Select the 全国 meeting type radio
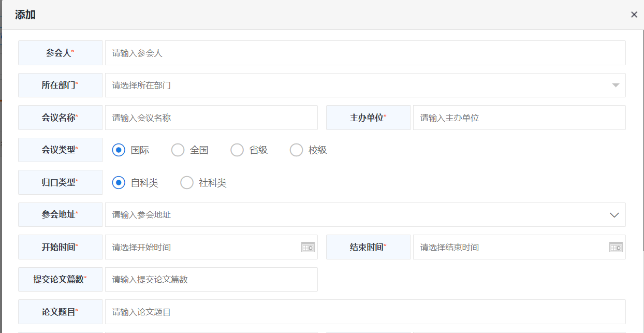 tap(178, 150)
